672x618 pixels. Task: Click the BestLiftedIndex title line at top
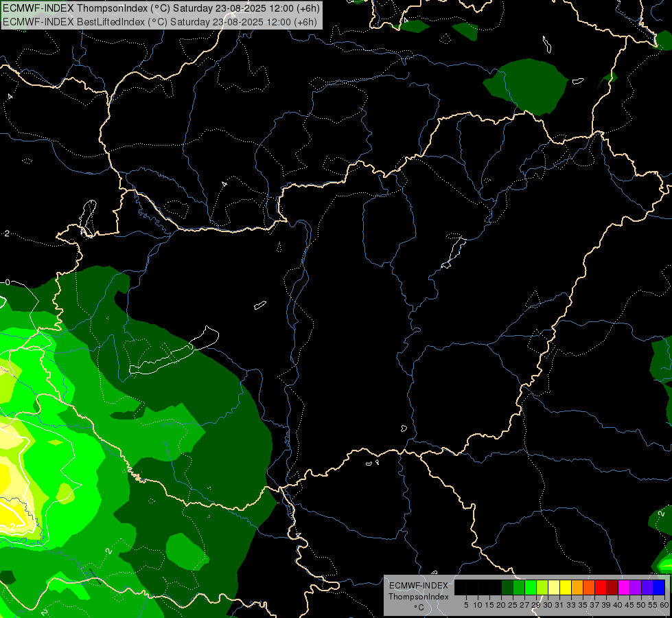[159, 21]
